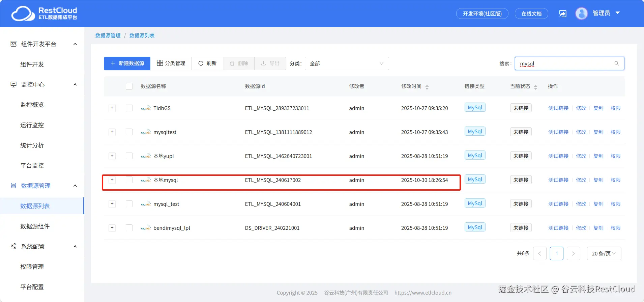Select 数据源列表 in sidebar

click(42, 206)
